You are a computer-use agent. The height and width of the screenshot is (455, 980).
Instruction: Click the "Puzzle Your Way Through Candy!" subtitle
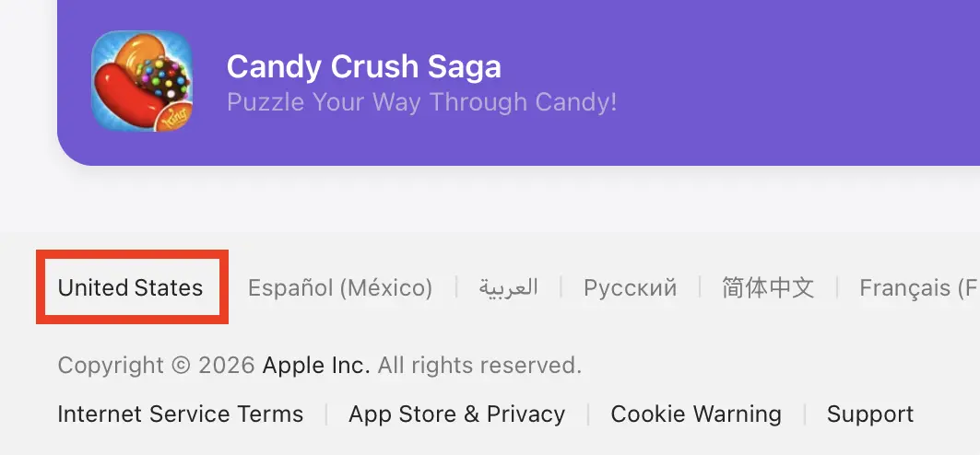point(421,101)
